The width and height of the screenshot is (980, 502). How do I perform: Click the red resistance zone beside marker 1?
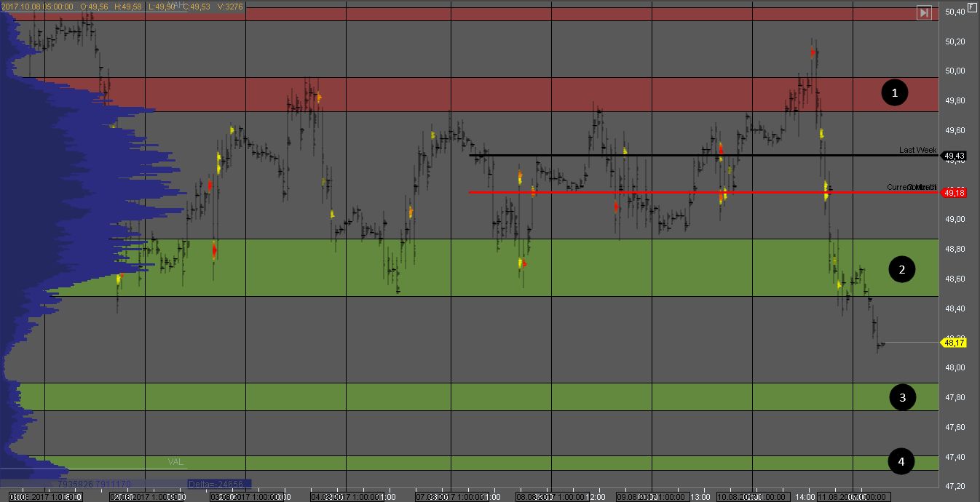point(510,94)
